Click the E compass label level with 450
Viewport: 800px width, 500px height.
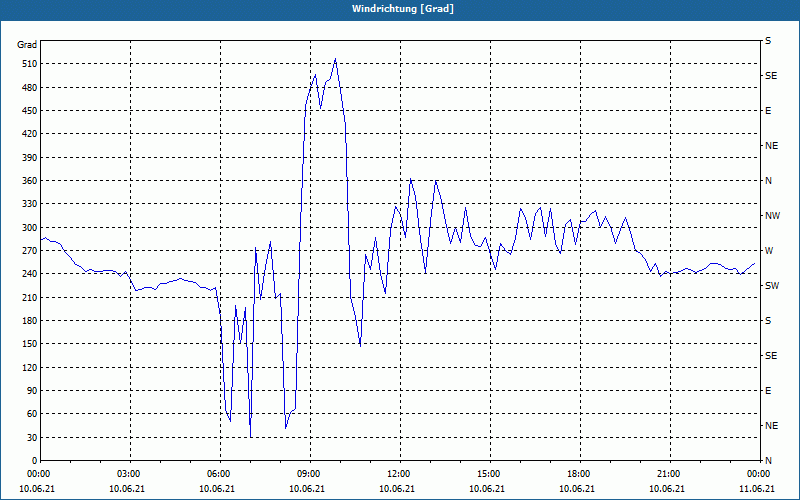(x=768, y=111)
